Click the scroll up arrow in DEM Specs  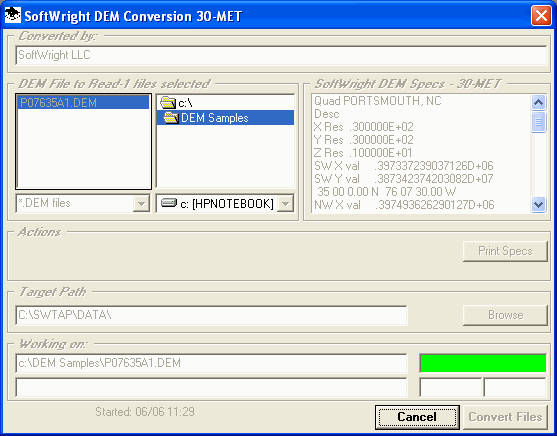tap(538, 103)
